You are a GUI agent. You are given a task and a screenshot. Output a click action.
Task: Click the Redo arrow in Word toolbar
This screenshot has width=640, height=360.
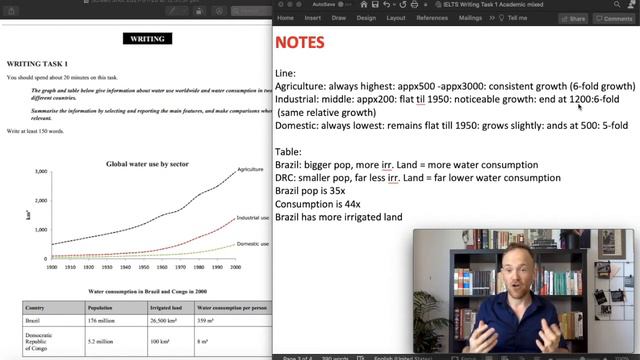403,4
